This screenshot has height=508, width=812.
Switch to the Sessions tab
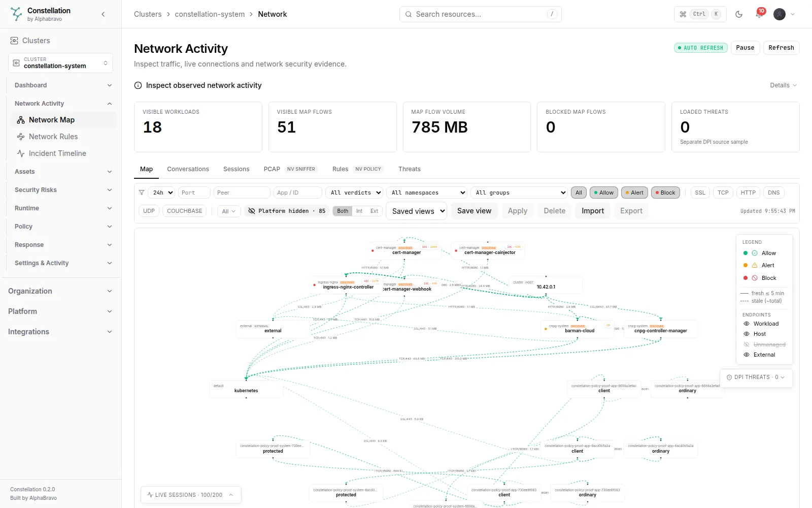(x=236, y=169)
